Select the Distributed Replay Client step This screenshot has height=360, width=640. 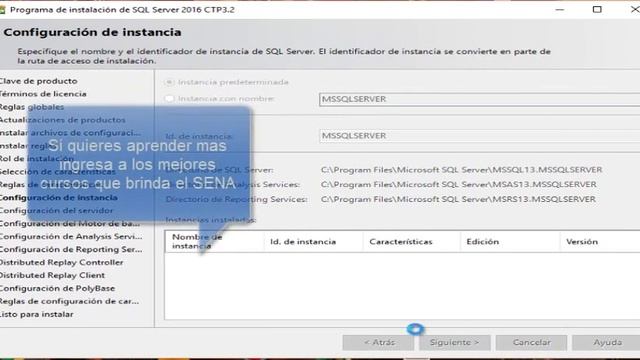pos(52,276)
